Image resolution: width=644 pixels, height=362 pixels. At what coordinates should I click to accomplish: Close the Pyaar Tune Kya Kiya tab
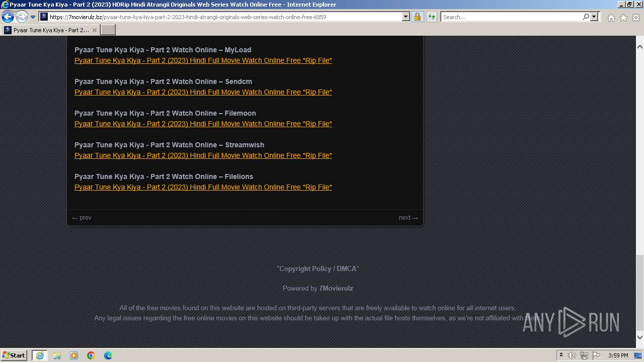[94, 30]
